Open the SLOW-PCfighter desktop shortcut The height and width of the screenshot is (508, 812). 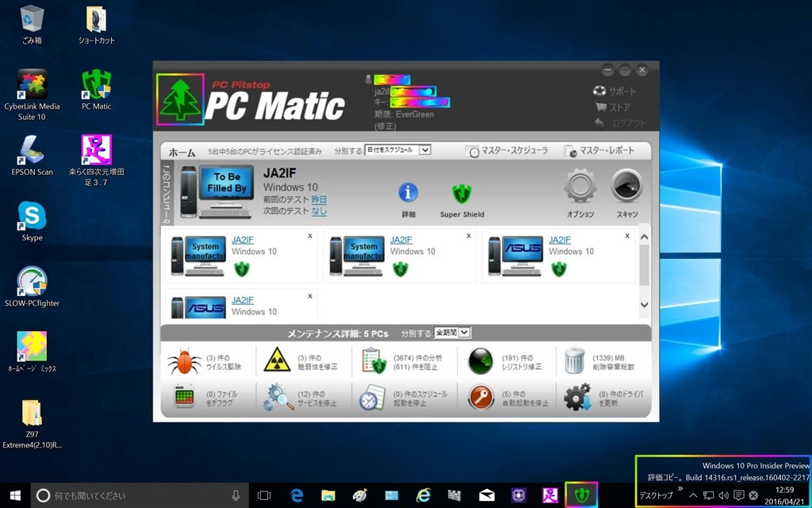(32, 286)
